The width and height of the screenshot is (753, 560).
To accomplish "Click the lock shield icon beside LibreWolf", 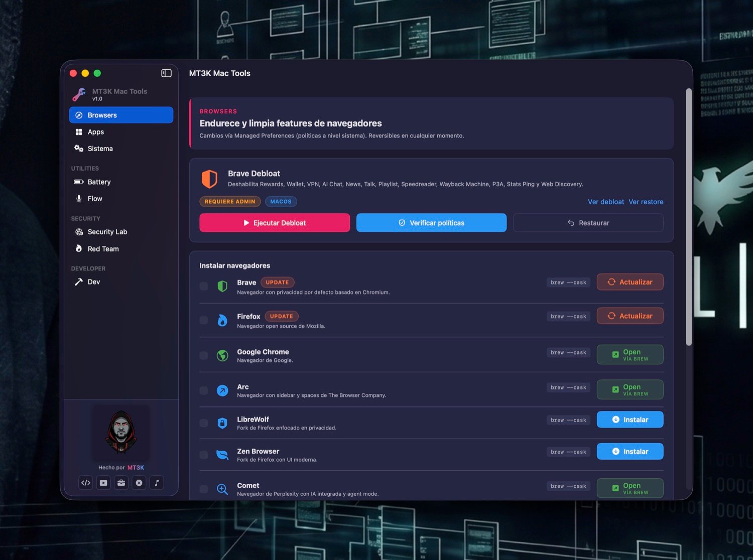I will click(222, 423).
